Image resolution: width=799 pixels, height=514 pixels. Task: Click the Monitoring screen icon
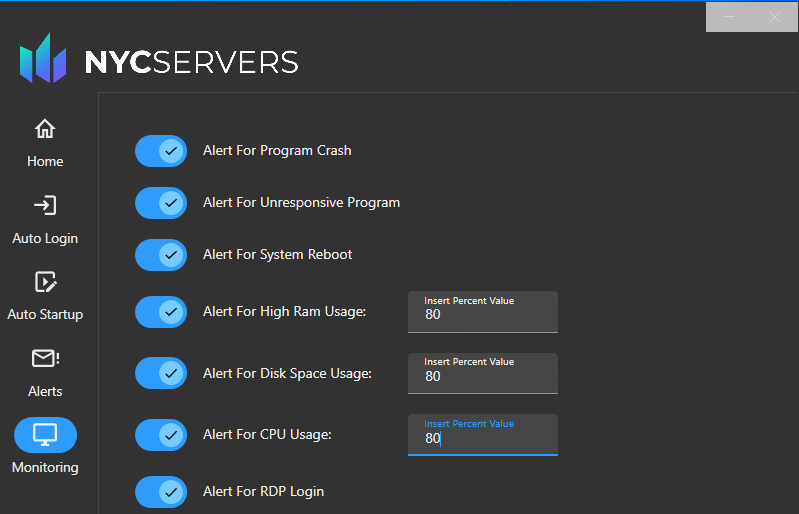point(45,435)
